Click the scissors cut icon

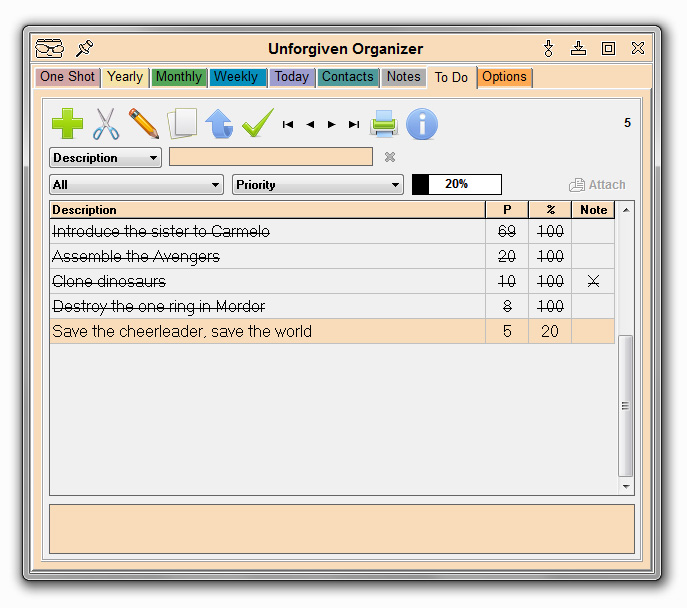[x=106, y=124]
